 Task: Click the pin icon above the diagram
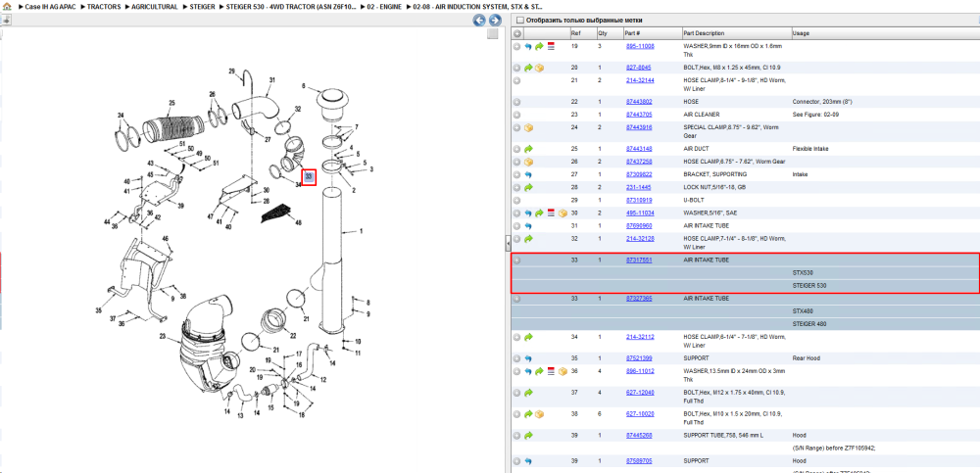tap(6, 20)
